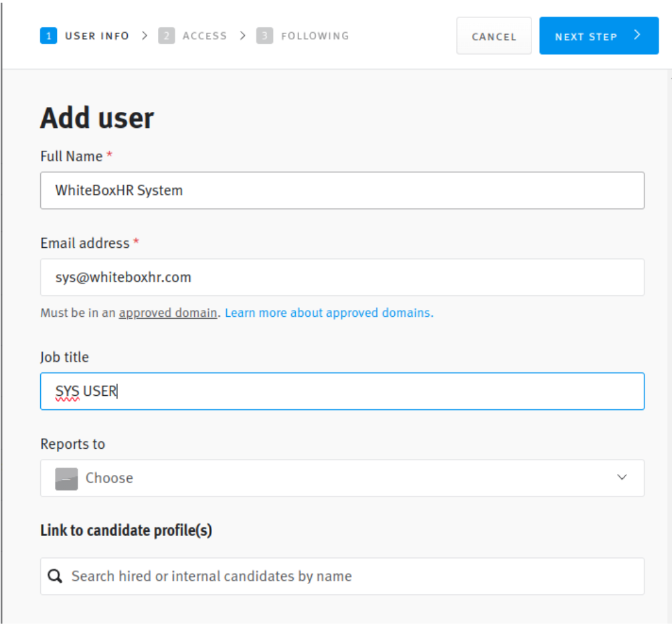
Task: Click the magnifier search icon
Action: click(55, 576)
